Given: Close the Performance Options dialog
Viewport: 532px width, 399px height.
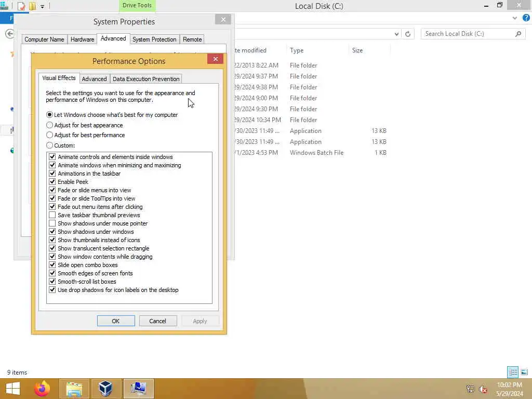Looking at the screenshot, I should [x=216, y=59].
